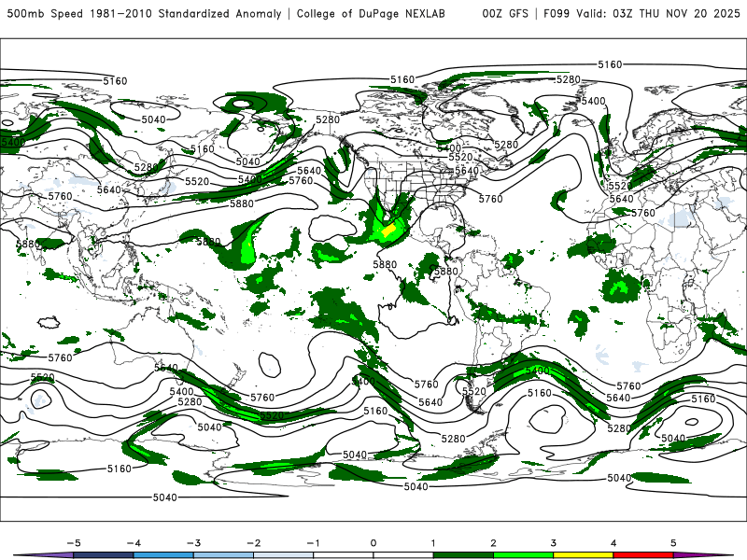747x560 pixels.
Task: Click the "500mb Speed 1981-2010 Standardized Anomaly" title
Action: pyautogui.click(x=144, y=13)
